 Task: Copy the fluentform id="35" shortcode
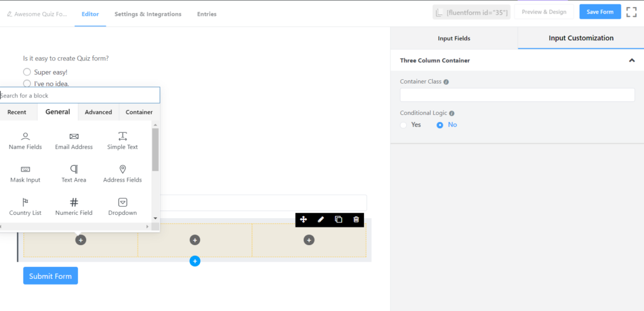point(472,13)
